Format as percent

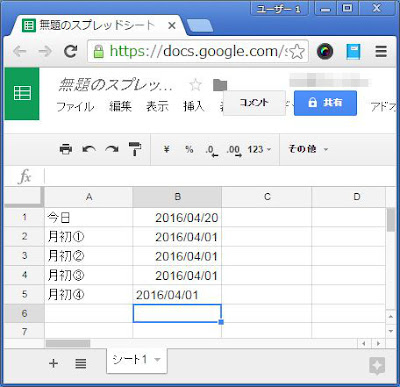(189, 149)
